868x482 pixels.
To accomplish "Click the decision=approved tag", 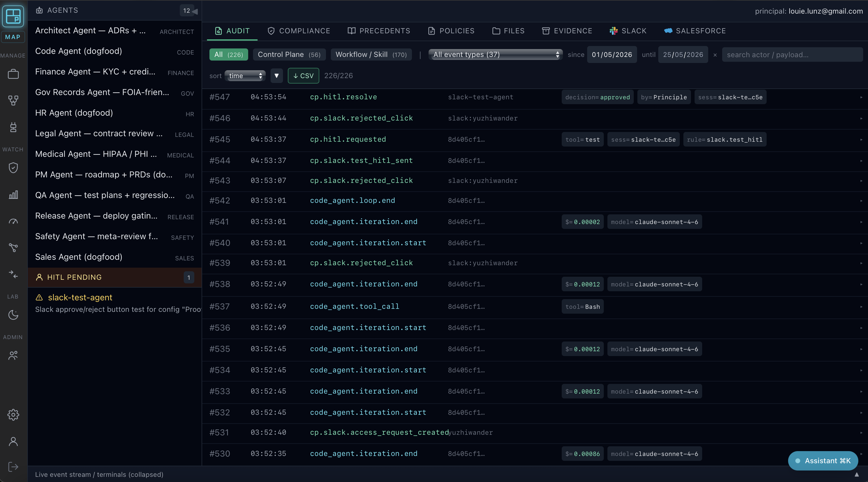I will click(x=597, y=97).
